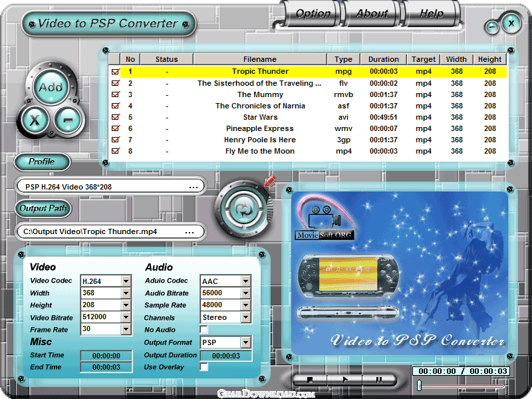Select the Fly Me to the Moon file name
The width and height of the screenshot is (532, 399).
pyautogui.click(x=260, y=152)
